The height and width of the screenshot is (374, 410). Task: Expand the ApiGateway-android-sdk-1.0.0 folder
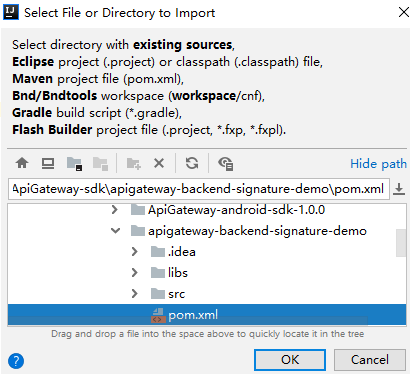tap(115, 210)
